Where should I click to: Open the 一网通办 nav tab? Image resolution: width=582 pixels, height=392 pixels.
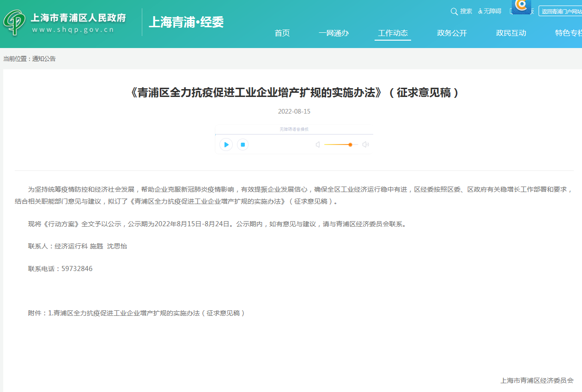pyautogui.click(x=333, y=33)
